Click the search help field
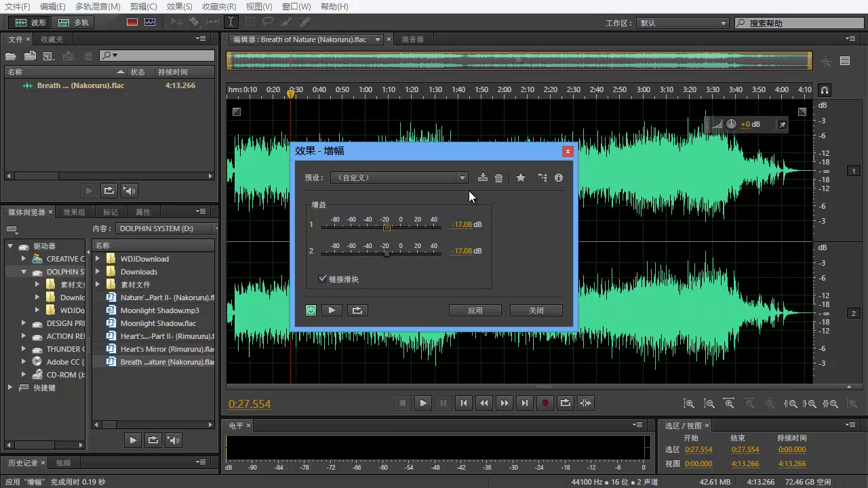The height and width of the screenshot is (488, 868). coord(799,23)
